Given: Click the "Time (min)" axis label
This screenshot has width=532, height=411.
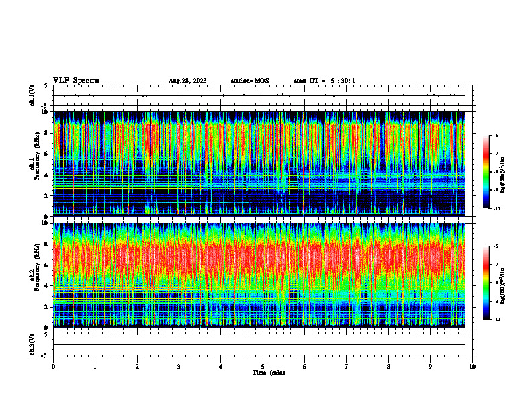Looking at the screenshot, I should point(269,373).
